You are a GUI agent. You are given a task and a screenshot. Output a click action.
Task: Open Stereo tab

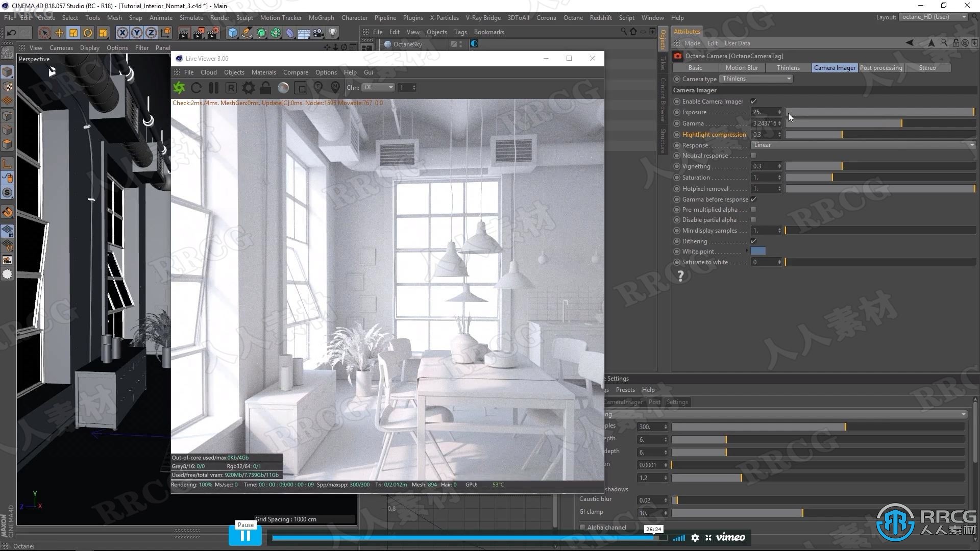click(x=927, y=68)
